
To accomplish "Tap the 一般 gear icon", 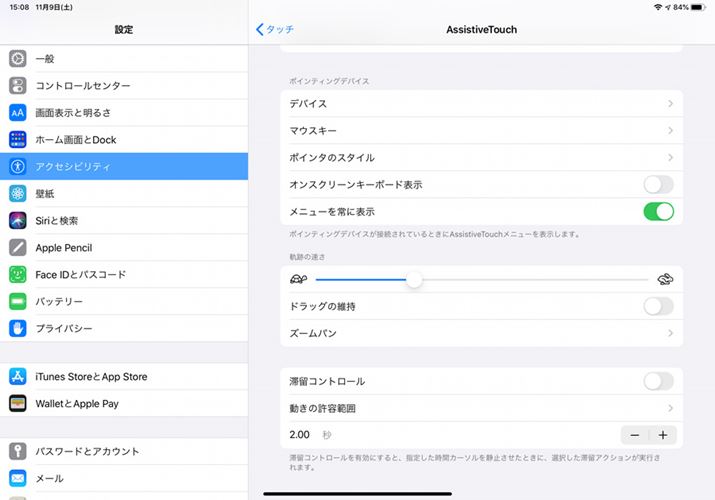I will click(x=18, y=59).
